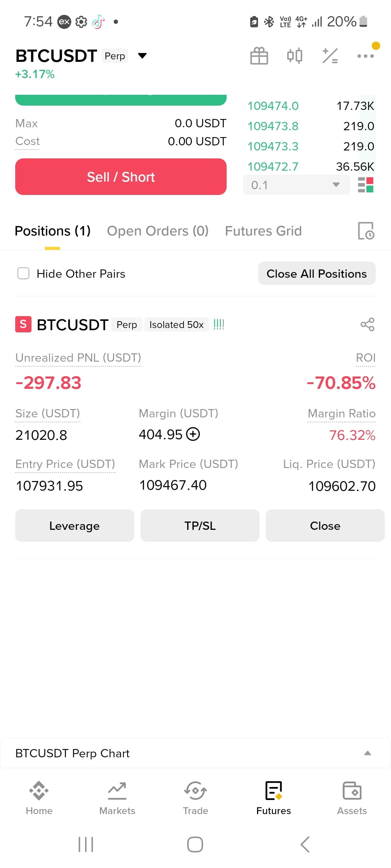The width and height of the screenshot is (391, 868).
Task: Open the TP/SL settings button
Action: 200,526
